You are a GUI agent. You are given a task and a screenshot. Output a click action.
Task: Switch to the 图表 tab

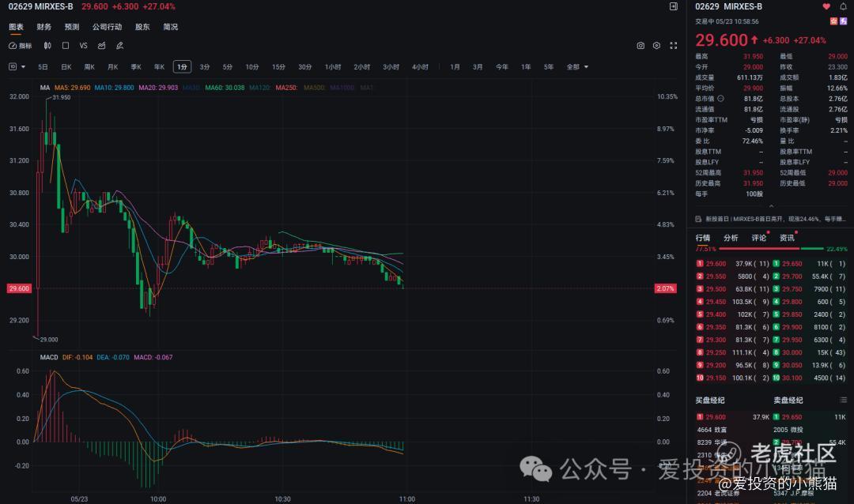pos(17,27)
